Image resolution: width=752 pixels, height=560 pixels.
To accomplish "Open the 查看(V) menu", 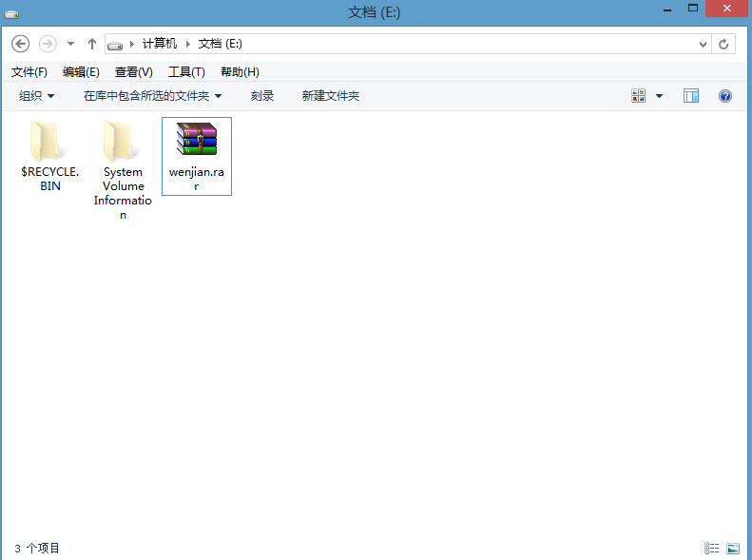I will pyautogui.click(x=134, y=72).
